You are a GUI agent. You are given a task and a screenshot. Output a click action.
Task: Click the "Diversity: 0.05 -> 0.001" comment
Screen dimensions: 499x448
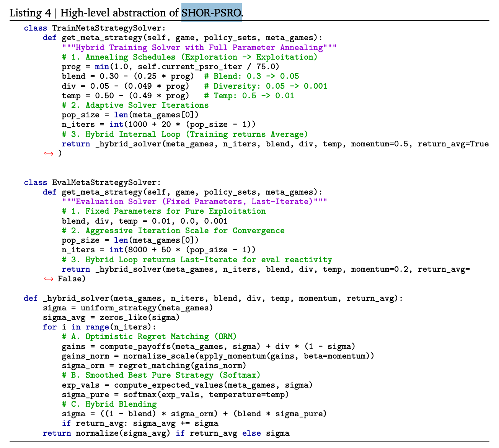pos(266,86)
